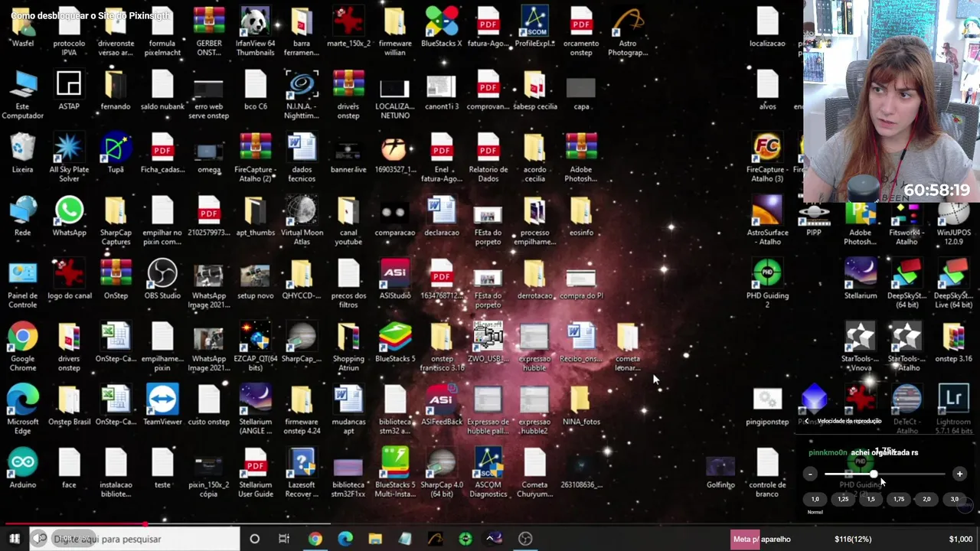Open the NINA_fotos folder
Image resolution: width=980 pixels, height=551 pixels.
coord(581,406)
